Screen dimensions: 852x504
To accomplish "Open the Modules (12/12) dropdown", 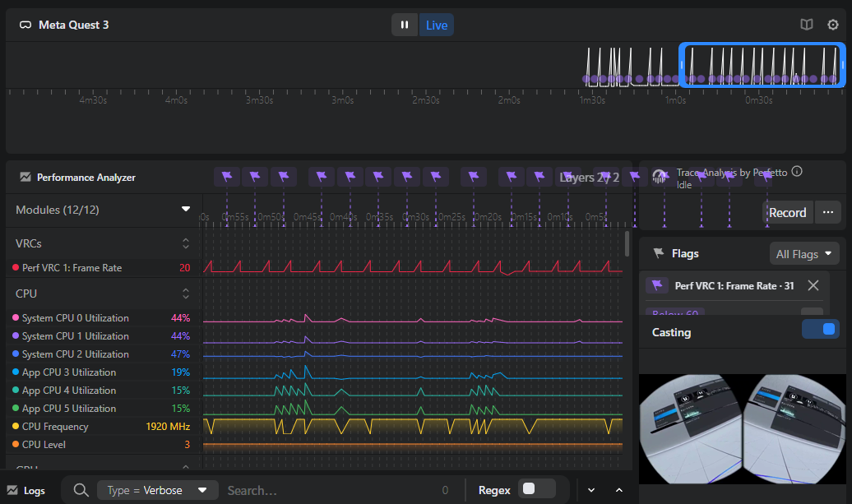I will coord(186,210).
